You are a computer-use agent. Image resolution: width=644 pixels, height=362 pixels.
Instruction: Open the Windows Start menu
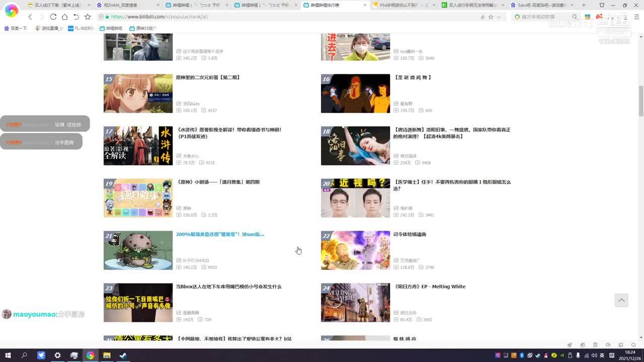(x=8, y=355)
